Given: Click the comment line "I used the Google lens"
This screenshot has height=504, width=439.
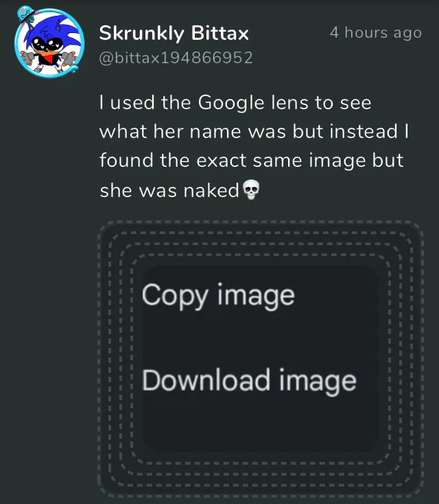Looking at the screenshot, I should coord(235,103).
